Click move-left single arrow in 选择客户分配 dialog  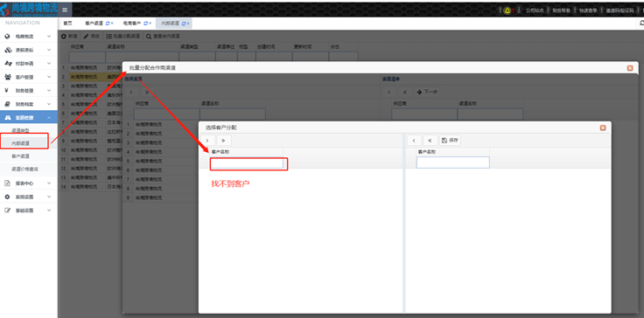pyautogui.click(x=414, y=141)
